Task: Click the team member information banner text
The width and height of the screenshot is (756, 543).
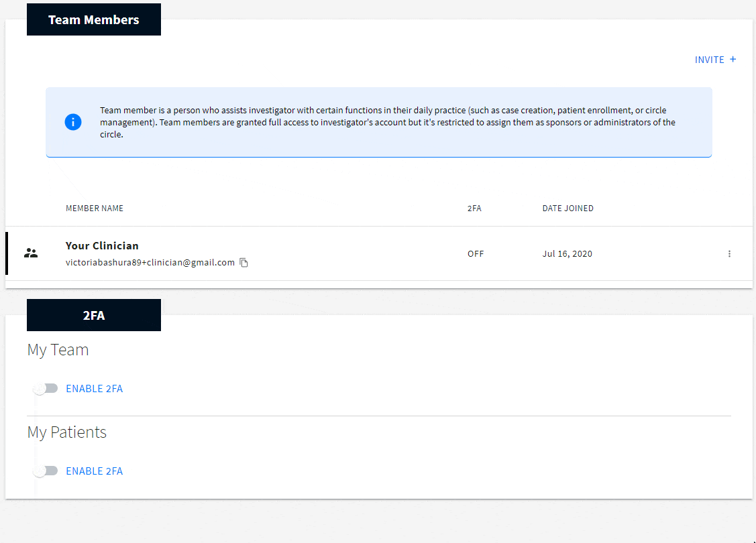Action: click(x=388, y=122)
